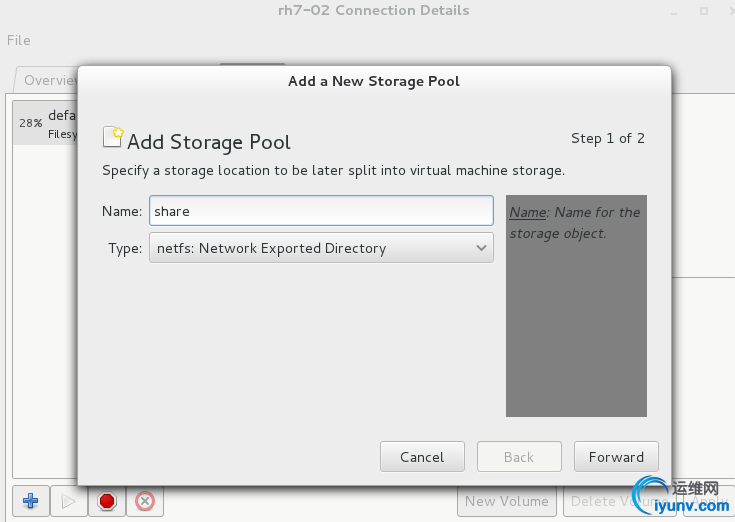Click the Delete Volume button
The width and height of the screenshot is (735, 522).
point(600,501)
